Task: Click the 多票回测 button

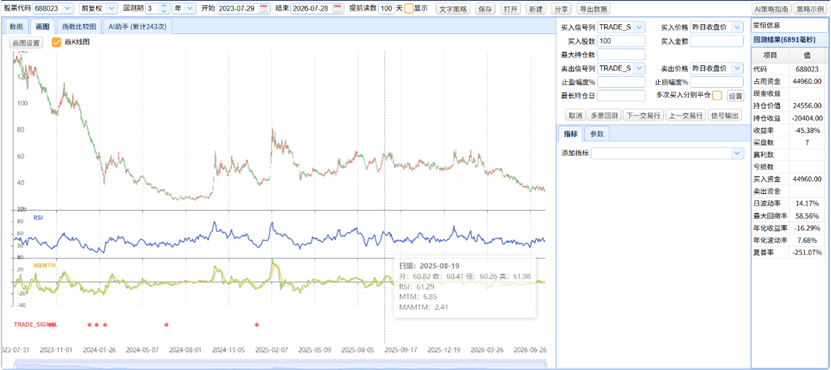Action: pyautogui.click(x=604, y=115)
